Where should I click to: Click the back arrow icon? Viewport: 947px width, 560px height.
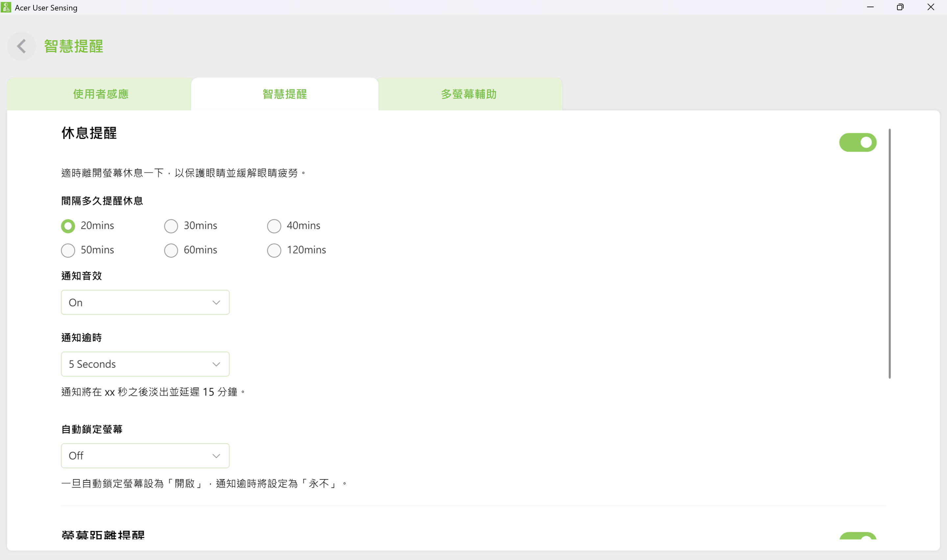[x=21, y=46]
